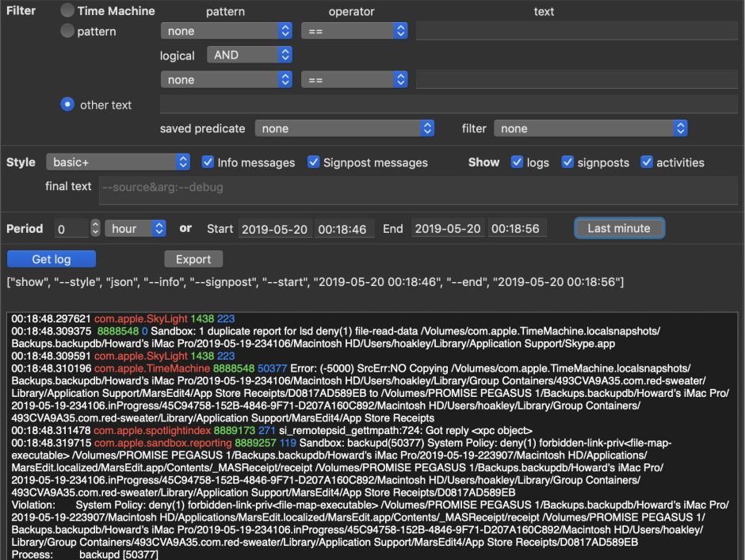Open the first pattern dropdown set to none
Screen dimensions: 745x560
(226, 32)
